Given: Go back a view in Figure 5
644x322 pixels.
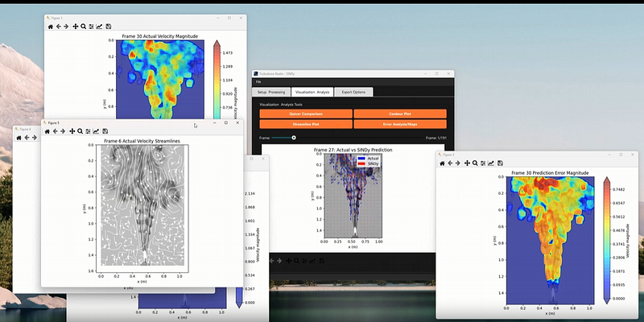Looking at the screenshot, I should pyautogui.click(x=55, y=131).
